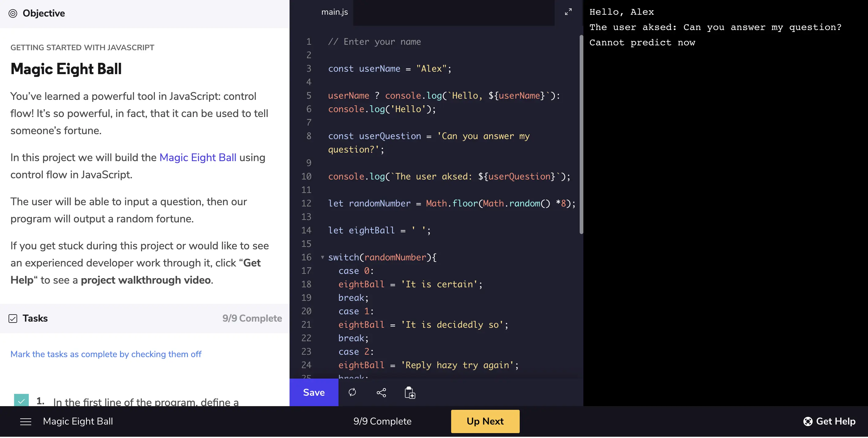This screenshot has width=868, height=438.
Task: Place cursor on line 3 userName declaration
Action: coord(390,69)
